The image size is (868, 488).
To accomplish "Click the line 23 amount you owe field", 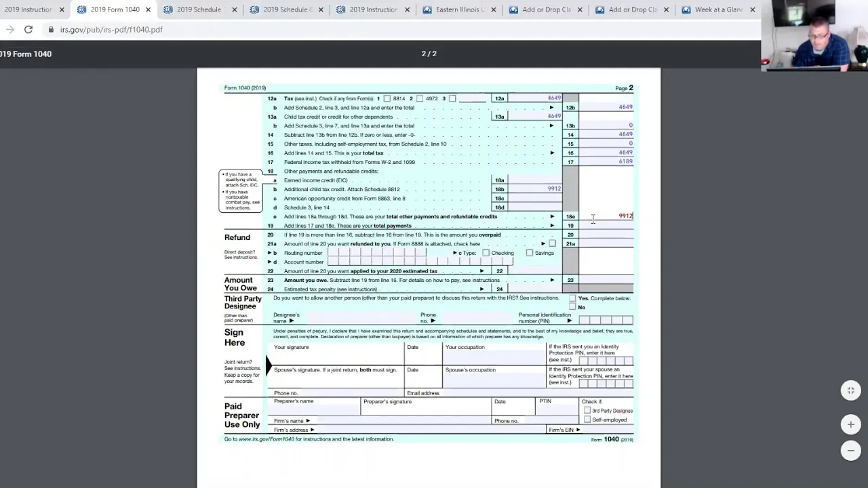I will pos(606,280).
